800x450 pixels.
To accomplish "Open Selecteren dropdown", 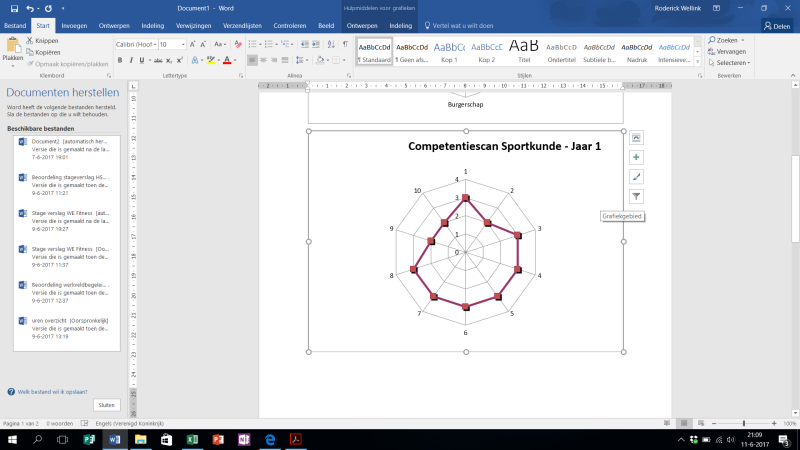I will 730,63.
